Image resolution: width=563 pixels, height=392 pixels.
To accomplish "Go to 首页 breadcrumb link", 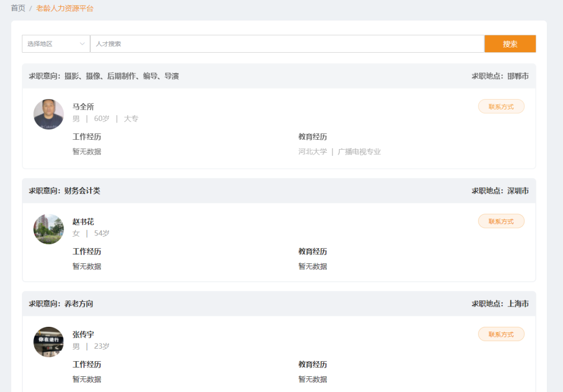I will tap(18, 8).
